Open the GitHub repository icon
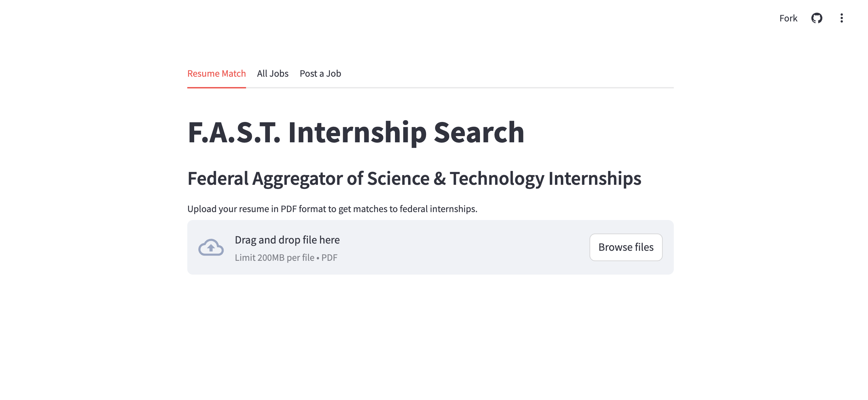Screen dimensions: 868x400 (x=817, y=18)
